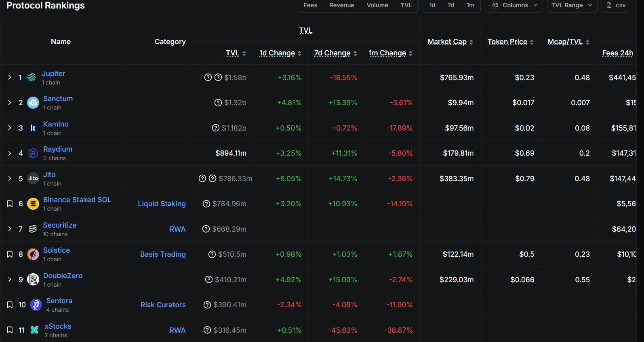The width and height of the screenshot is (644, 342).
Task: Click the Sentora protocol logo icon
Action: click(x=36, y=305)
